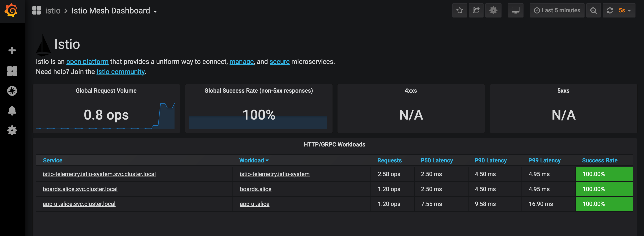Expand the Istio Mesh Dashboard title dropdown

pos(114,11)
